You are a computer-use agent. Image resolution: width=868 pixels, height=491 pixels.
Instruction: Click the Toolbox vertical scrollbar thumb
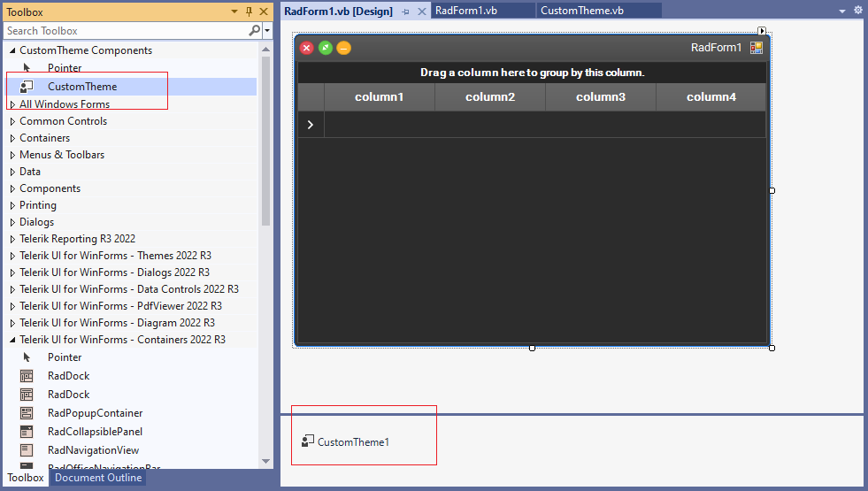pyautogui.click(x=265, y=142)
